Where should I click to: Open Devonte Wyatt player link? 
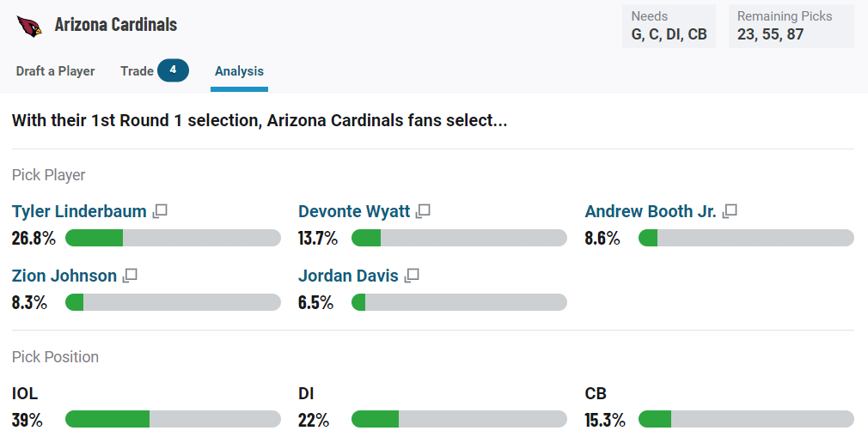tap(354, 211)
